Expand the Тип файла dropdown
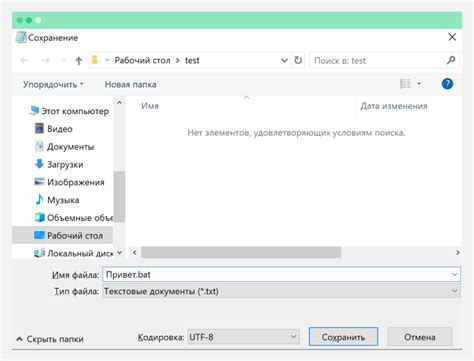 [282, 291]
